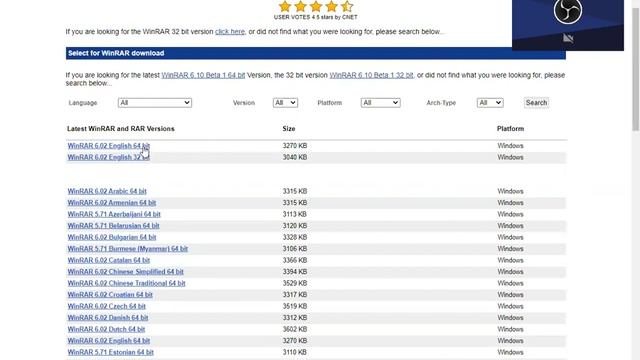This screenshot has height=360, width=640.
Task: Download WinRAR 6.02 Croatian 64 bit
Action: [x=110, y=294]
